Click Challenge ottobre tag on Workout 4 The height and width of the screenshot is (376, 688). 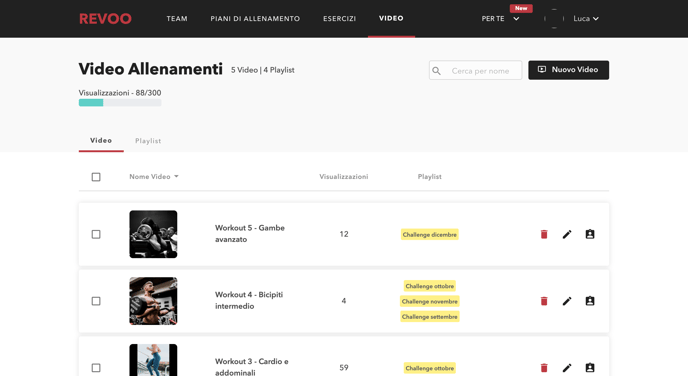pos(430,286)
